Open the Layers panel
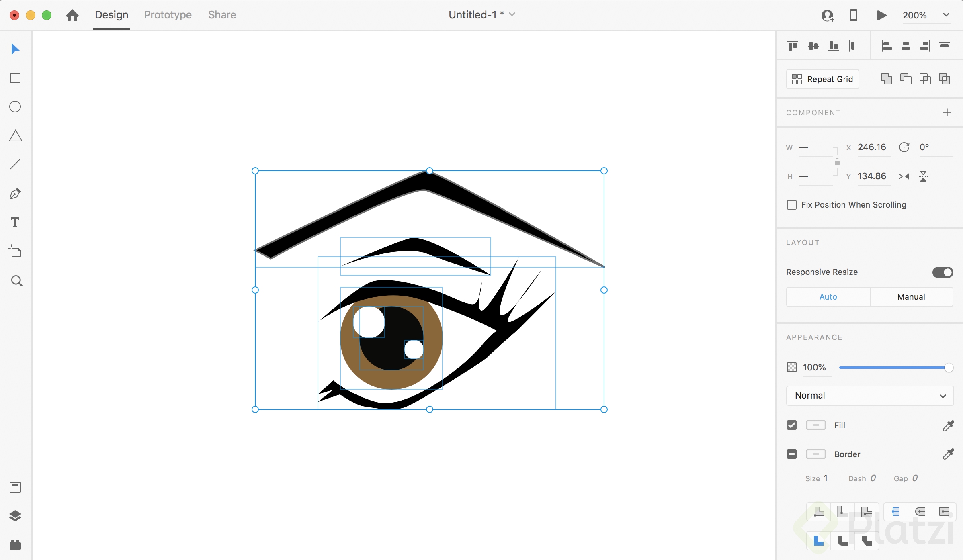The width and height of the screenshot is (963, 560). [15, 515]
